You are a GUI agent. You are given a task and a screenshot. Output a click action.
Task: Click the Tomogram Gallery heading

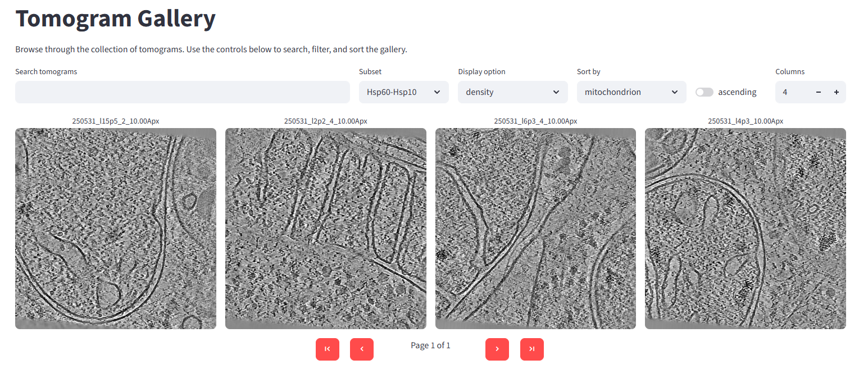pos(116,19)
